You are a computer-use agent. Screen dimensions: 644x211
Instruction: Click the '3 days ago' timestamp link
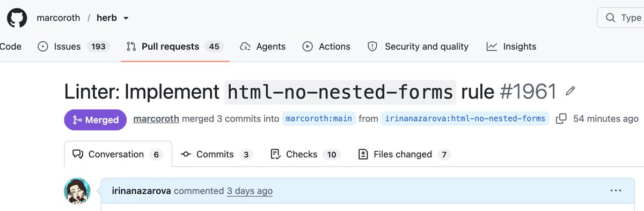coord(250,191)
